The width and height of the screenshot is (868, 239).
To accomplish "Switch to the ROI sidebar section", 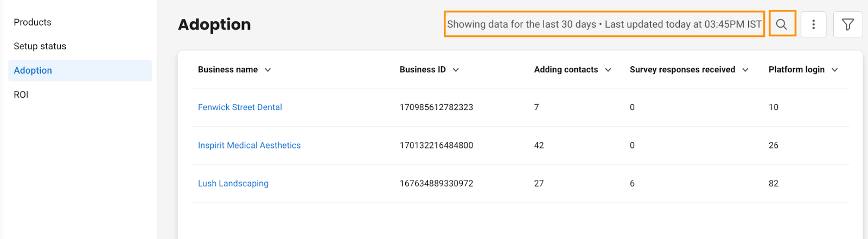I will [x=21, y=94].
